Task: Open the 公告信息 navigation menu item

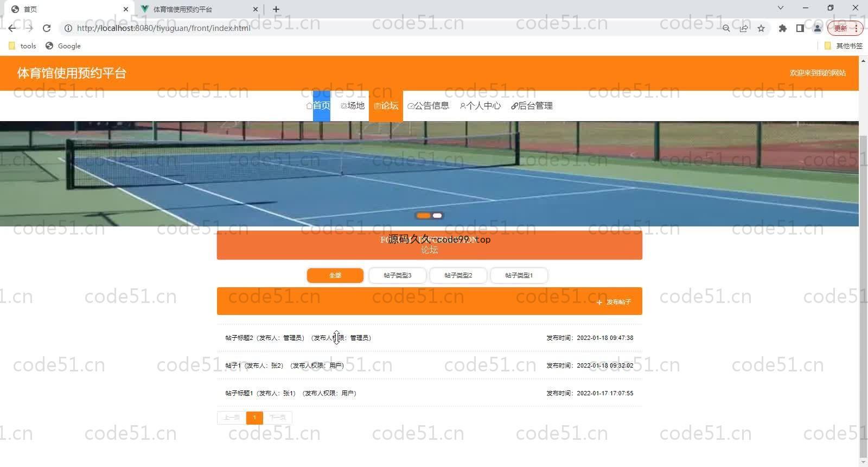Action: coord(428,106)
